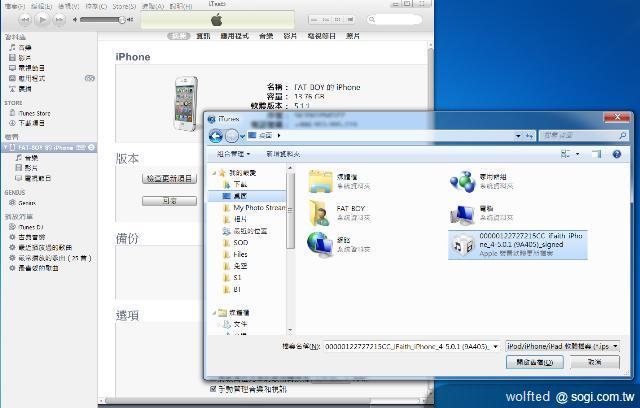Viewport: 640px width, 408px height.
Task: Expand the address bar history dropdown
Action: click(x=518, y=135)
